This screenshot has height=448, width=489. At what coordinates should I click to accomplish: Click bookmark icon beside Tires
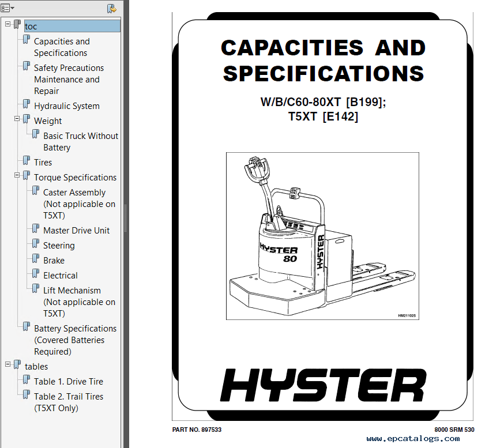(x=27, y=160)
